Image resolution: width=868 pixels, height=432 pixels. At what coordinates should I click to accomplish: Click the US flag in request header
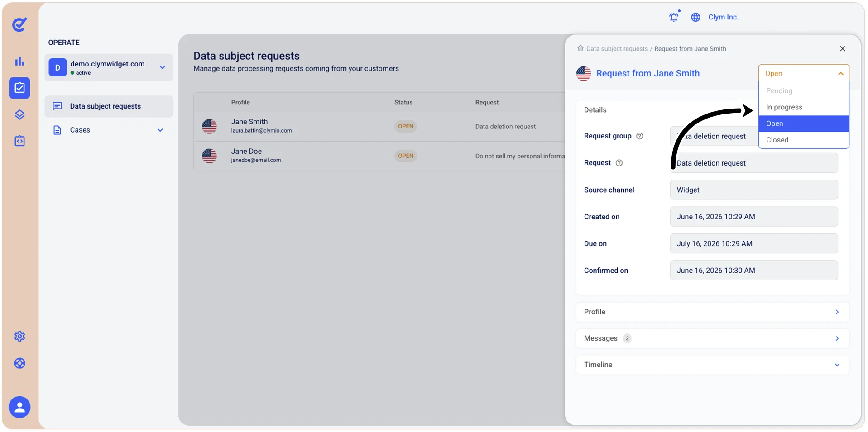point(584,73)
